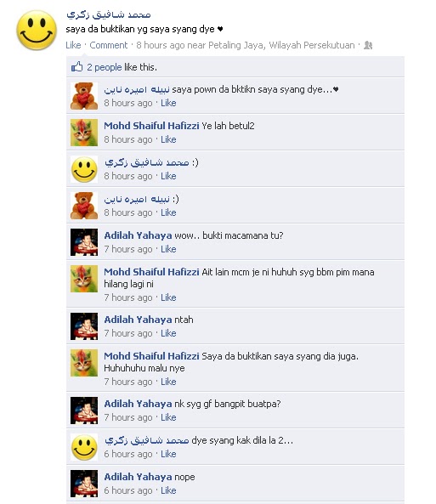Like the Huhuhuhu malu nye comment

click(x=168, y=382)
